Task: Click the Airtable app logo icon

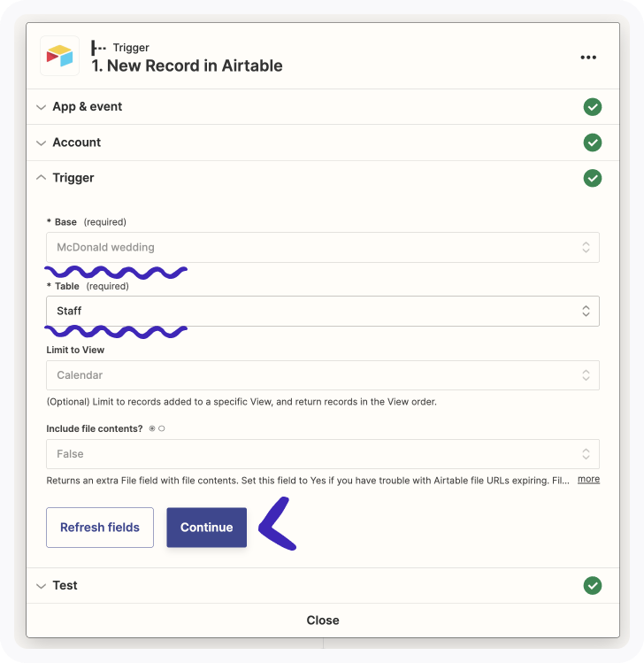Action: click(59, 57)
